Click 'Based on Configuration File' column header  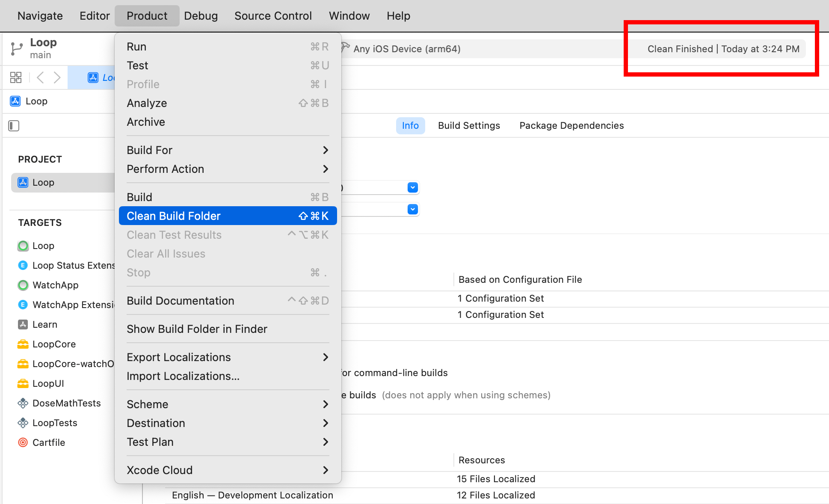click(x=520, y=280)
